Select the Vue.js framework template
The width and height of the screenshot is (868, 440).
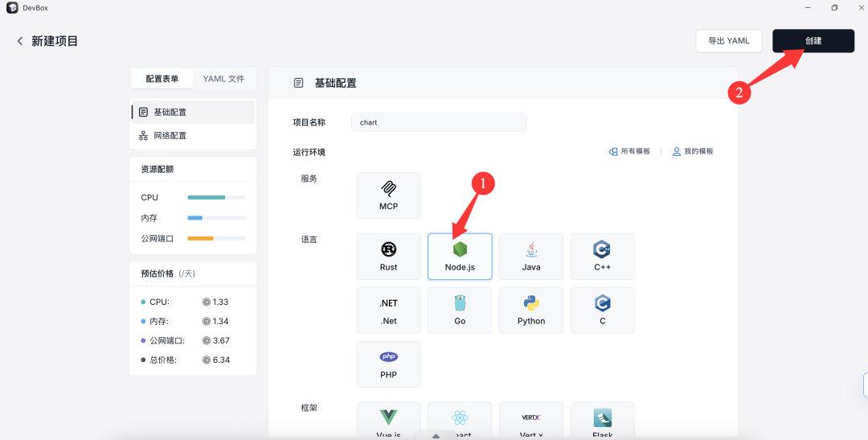coord(389,420)
